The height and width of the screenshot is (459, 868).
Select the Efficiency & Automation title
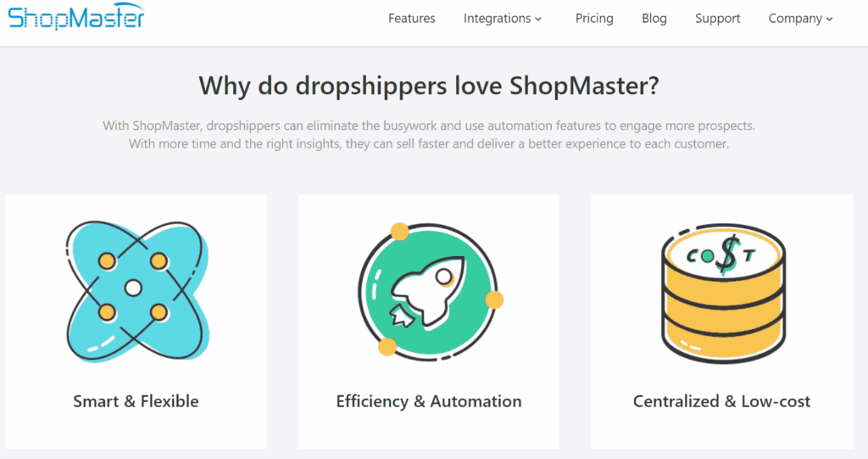(428, 400)
